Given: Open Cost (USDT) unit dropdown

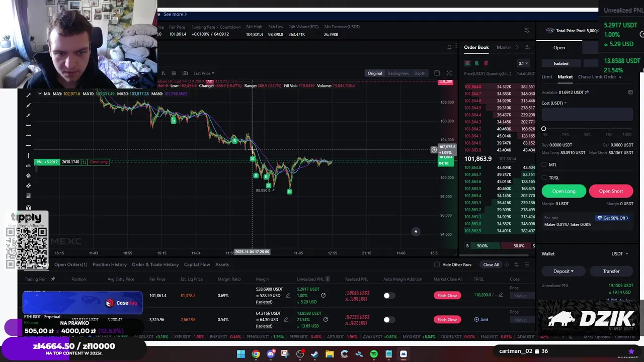Looking at the screenshot, I should pos(554,103).
